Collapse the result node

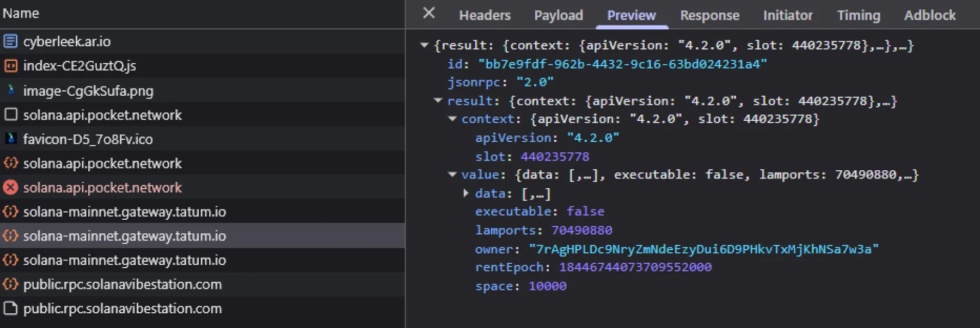click(438, 101)
